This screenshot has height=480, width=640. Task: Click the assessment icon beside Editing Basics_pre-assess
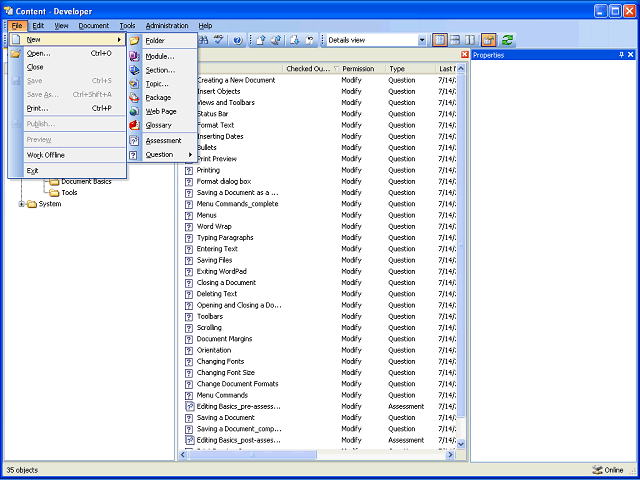[x=189, y=407]
